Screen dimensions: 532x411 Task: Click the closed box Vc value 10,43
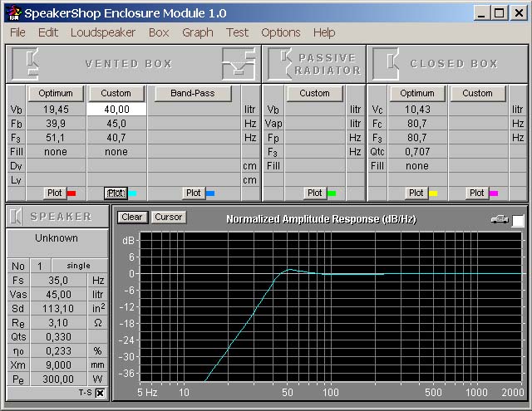tap(417, 110)
